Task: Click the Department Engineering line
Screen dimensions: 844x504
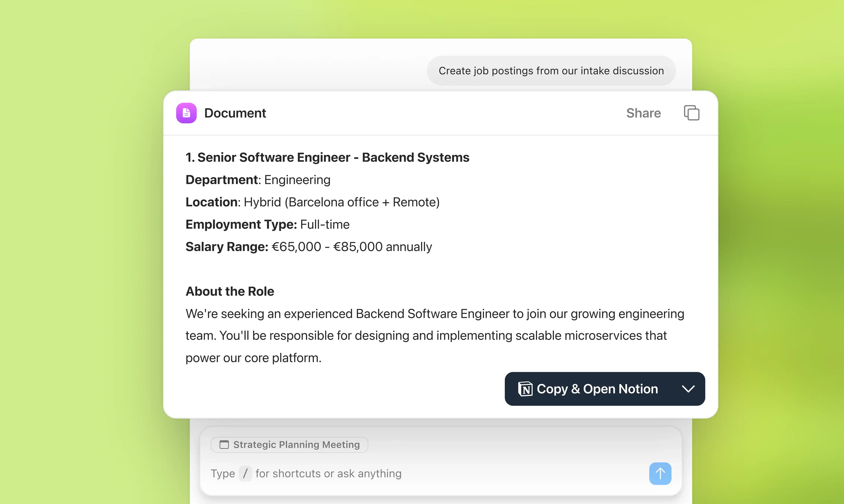Action: click(x=258, y=180)
